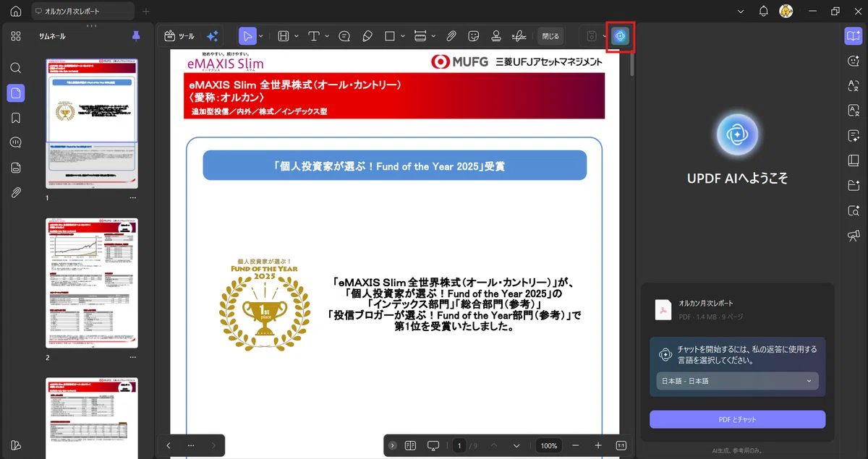This screenshot has height=459, width=868.
Task: Open the AI chat face icon in right sidebar
Action: pyautogui.click(x=853, y=61)
